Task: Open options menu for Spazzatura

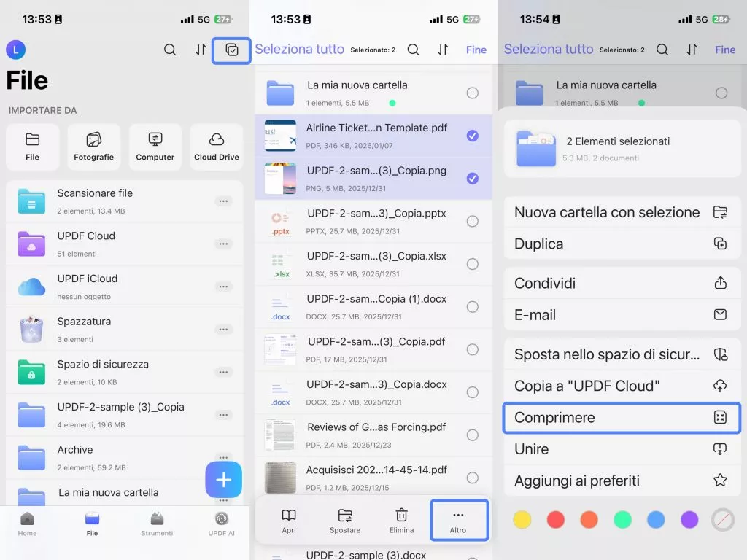Action: point(223,329)
